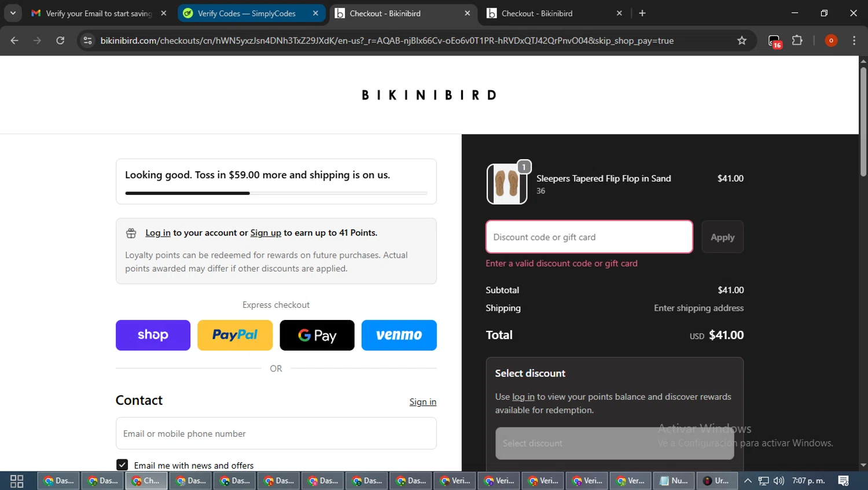Screen dimensions: 868x490
Task: Show hidden system tray icons
Action: pyautogui.click(x=748, y=481)
